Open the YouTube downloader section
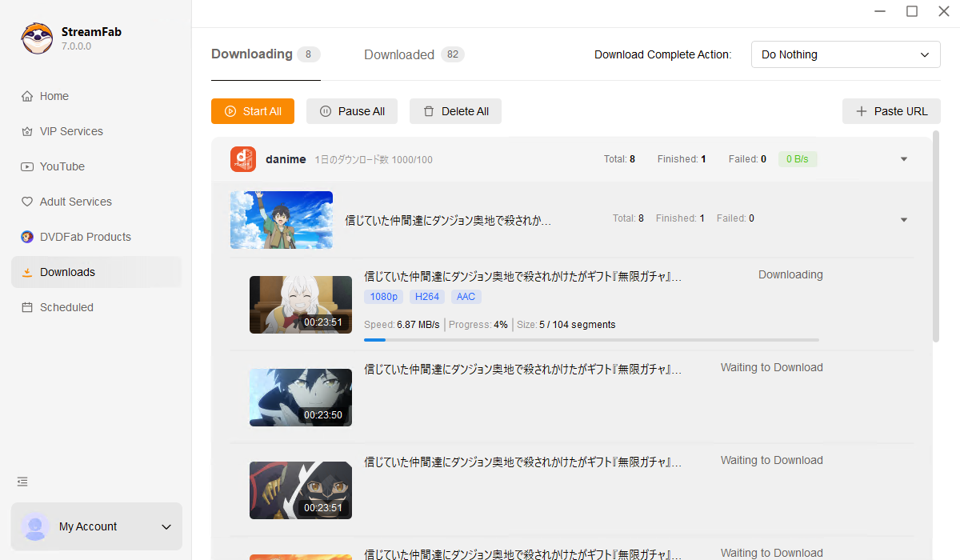The image size is (960, 560). [61, 166]
